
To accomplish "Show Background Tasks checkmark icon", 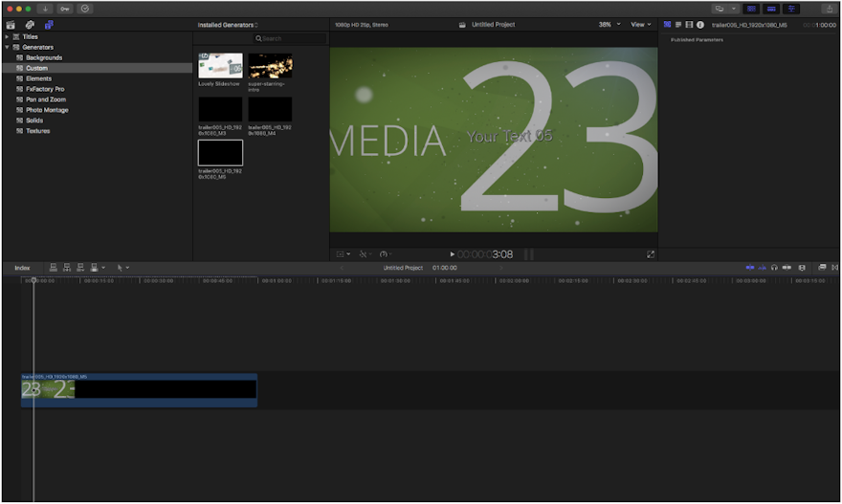I will (x=85, y=9).
